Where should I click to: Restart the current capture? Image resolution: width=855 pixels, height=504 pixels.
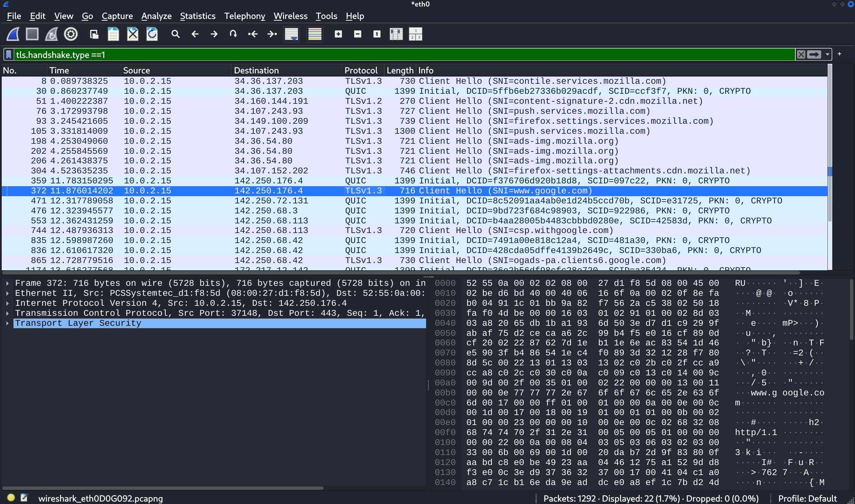pyautogui.click(x=52, y=34)
